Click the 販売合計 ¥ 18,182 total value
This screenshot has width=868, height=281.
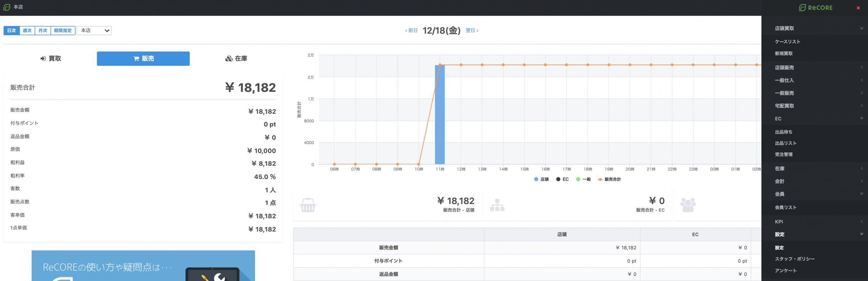[250, 88]
